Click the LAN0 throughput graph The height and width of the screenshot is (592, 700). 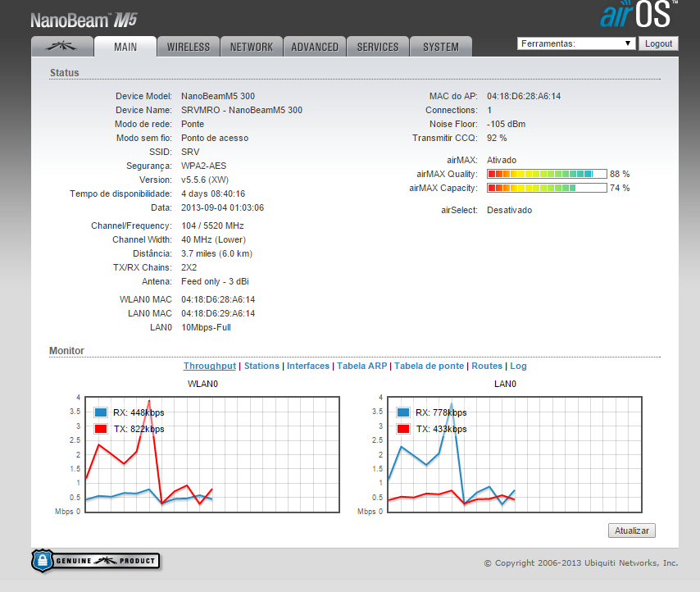pos(514,454)
